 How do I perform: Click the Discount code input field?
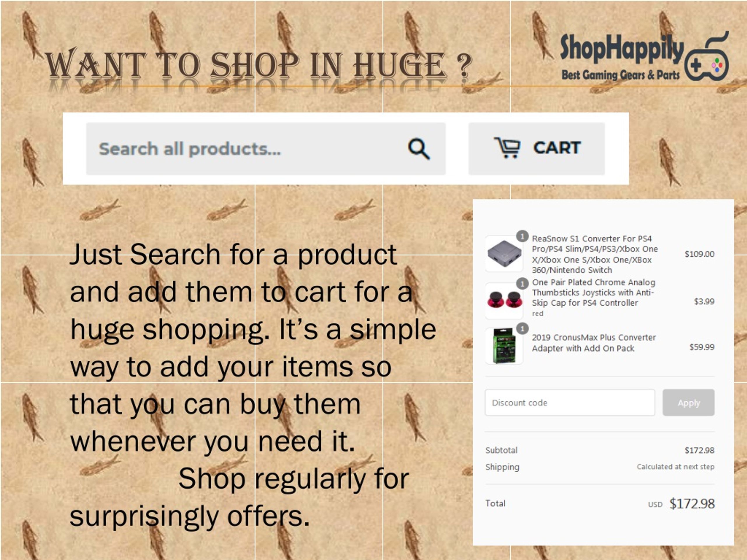570,402
